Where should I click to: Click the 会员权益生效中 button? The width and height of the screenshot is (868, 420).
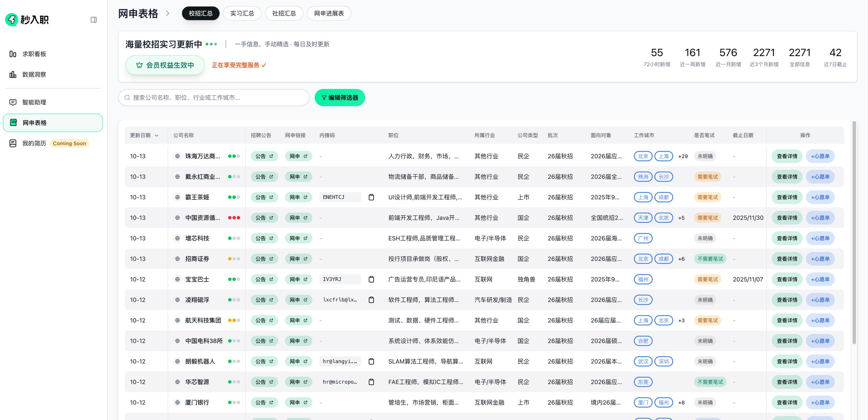165,65
